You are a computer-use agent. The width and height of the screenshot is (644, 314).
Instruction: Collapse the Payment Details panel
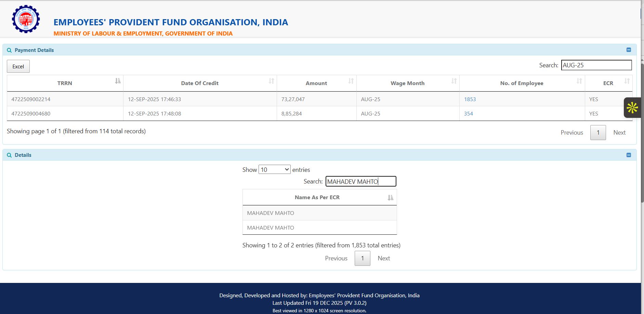(629, 50)
